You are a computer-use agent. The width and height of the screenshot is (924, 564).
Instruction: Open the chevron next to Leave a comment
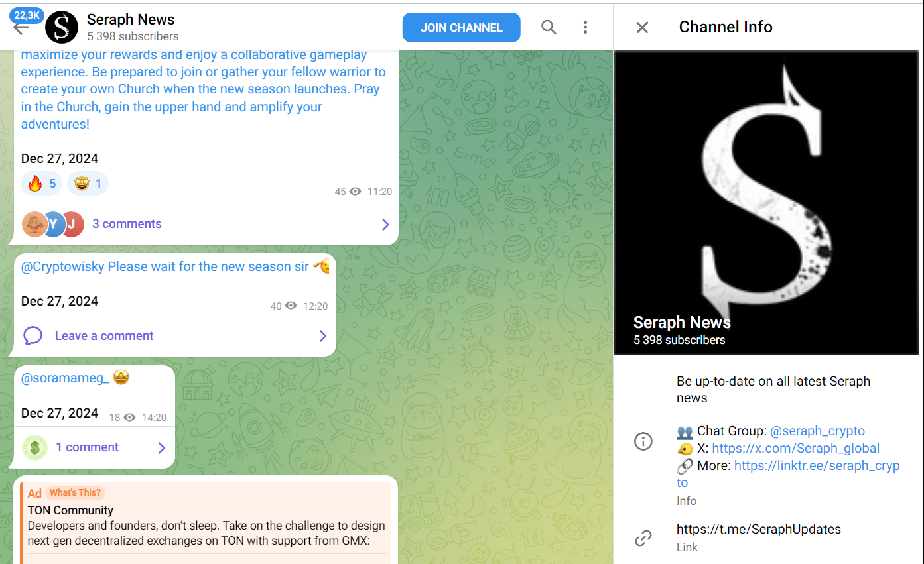pyautogui.click(x=323, y=336)
